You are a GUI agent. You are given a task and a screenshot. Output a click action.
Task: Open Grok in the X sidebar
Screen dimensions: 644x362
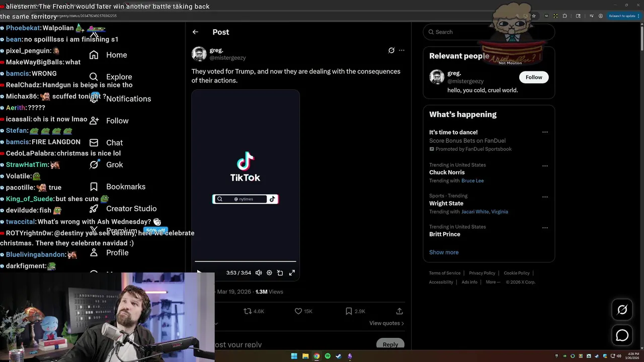(106, 164)
